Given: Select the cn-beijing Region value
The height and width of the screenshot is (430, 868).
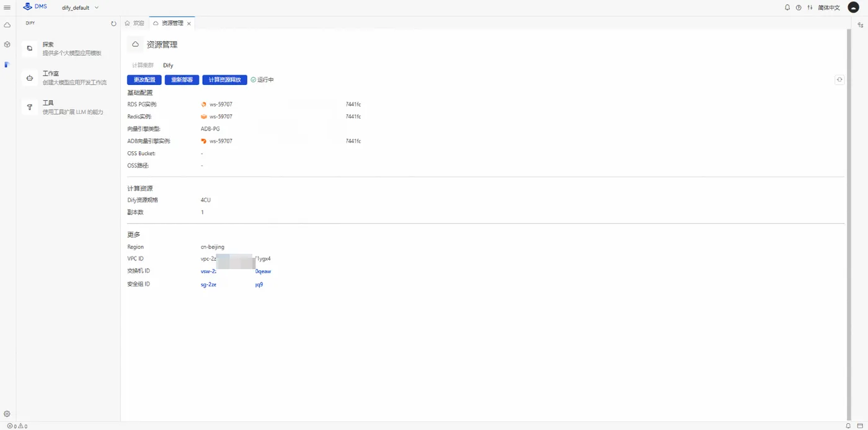Looking at the screenshot, I should [x=213, y=247].
